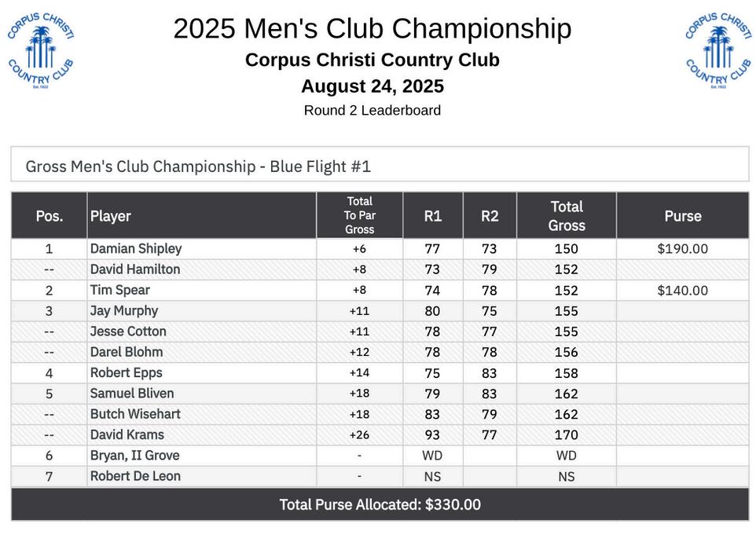Click David Krams' R1 score 93

tap(432, 434)
